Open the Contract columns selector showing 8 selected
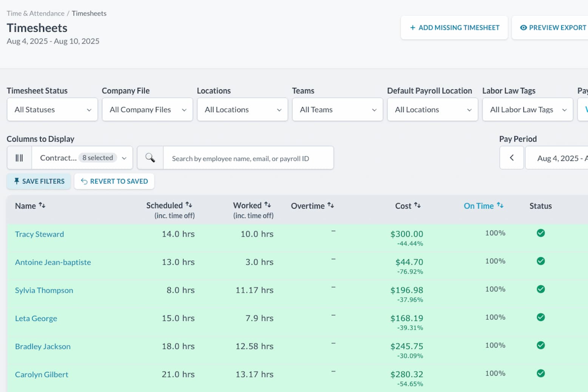 point(82,158)
